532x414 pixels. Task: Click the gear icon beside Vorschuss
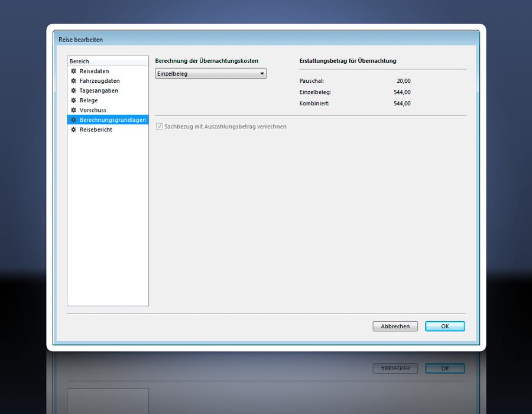coord(73,110)
